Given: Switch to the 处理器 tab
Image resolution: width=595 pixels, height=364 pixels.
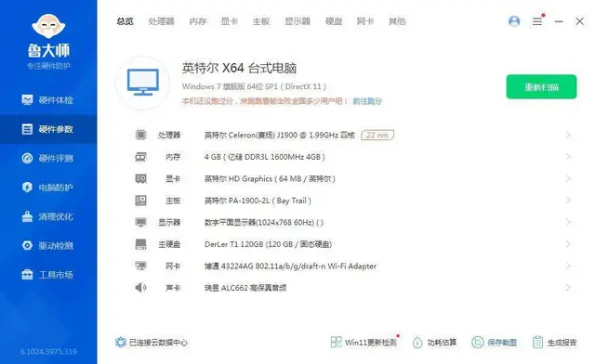Looking at the screenshot, I should click(161, 21).
